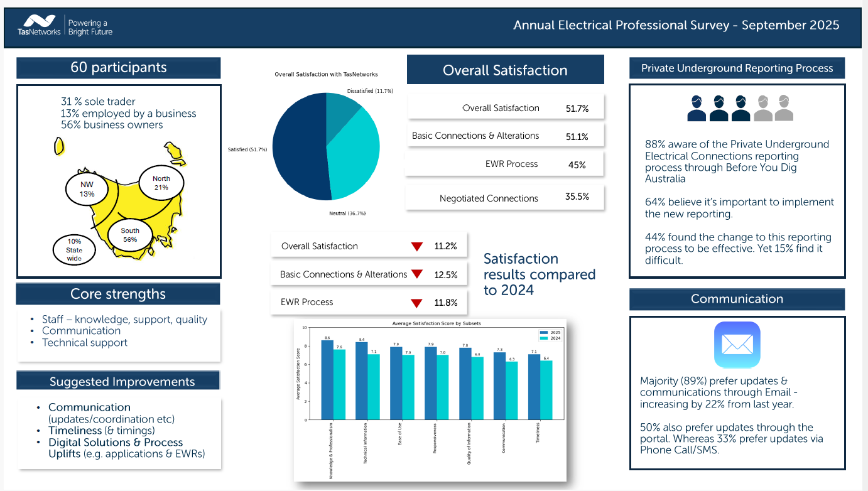Click the 'Negotiated Connections 35.5%' row

(x=506, y=198)
